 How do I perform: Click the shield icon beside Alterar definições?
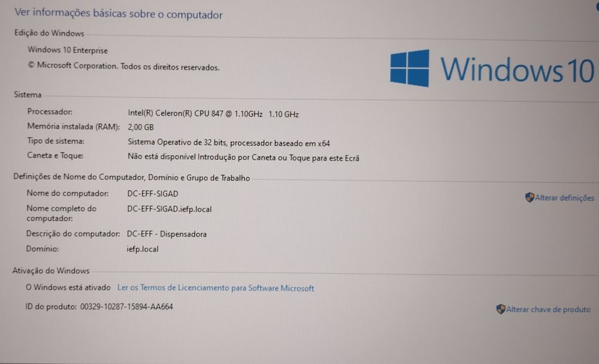point(530,198)
